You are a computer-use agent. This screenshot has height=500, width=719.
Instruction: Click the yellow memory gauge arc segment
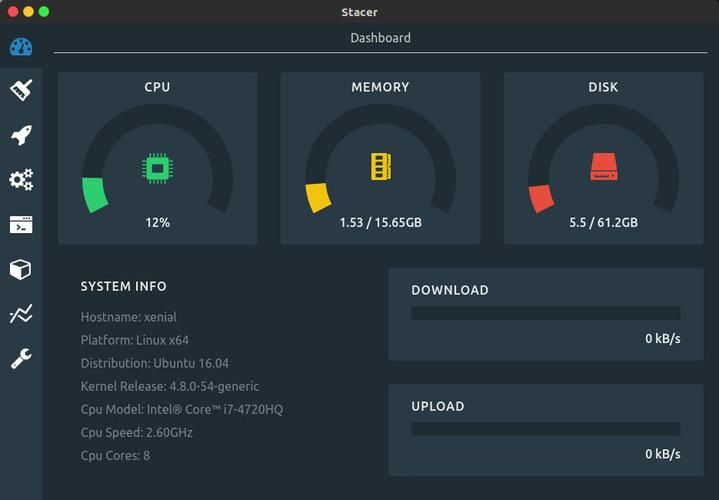point(318,198)
